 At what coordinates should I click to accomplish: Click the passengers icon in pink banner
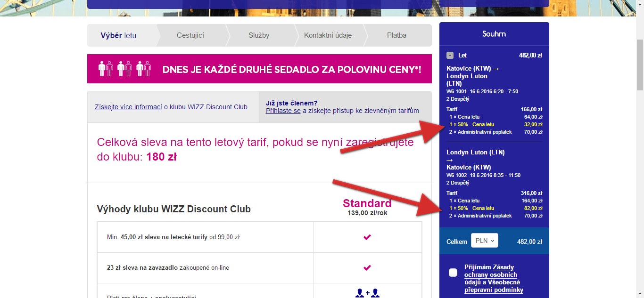tap(124, 69)
